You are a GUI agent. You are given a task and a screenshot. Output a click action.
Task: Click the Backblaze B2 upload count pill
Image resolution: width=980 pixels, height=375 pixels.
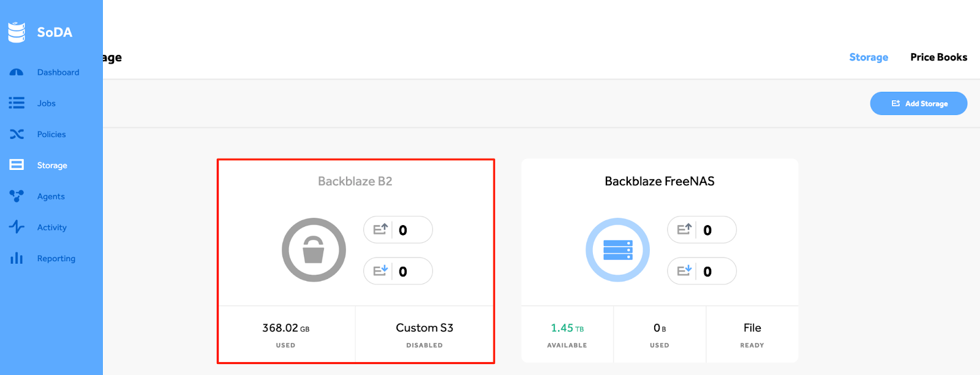(x=398, y=229)
